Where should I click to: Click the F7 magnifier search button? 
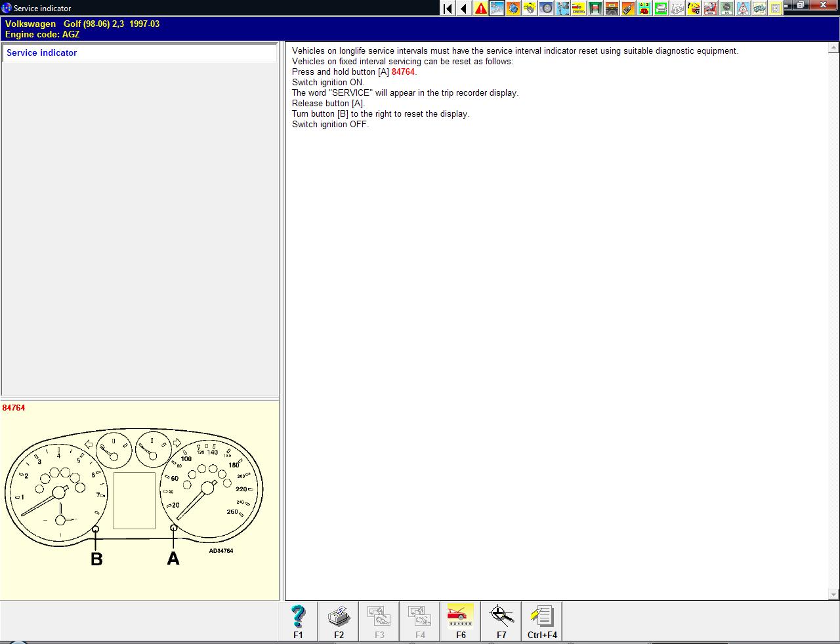click(501, 621)
